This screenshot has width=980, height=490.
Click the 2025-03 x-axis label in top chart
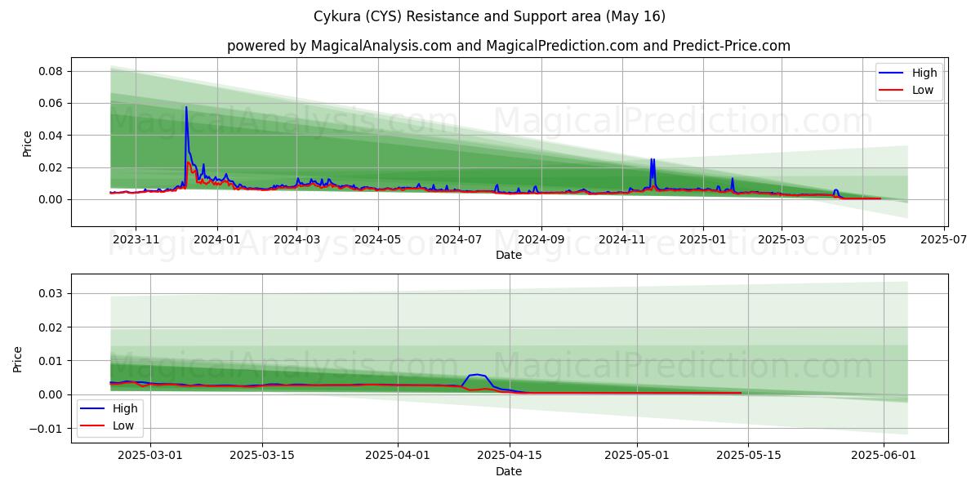click(x=782, y=239)
